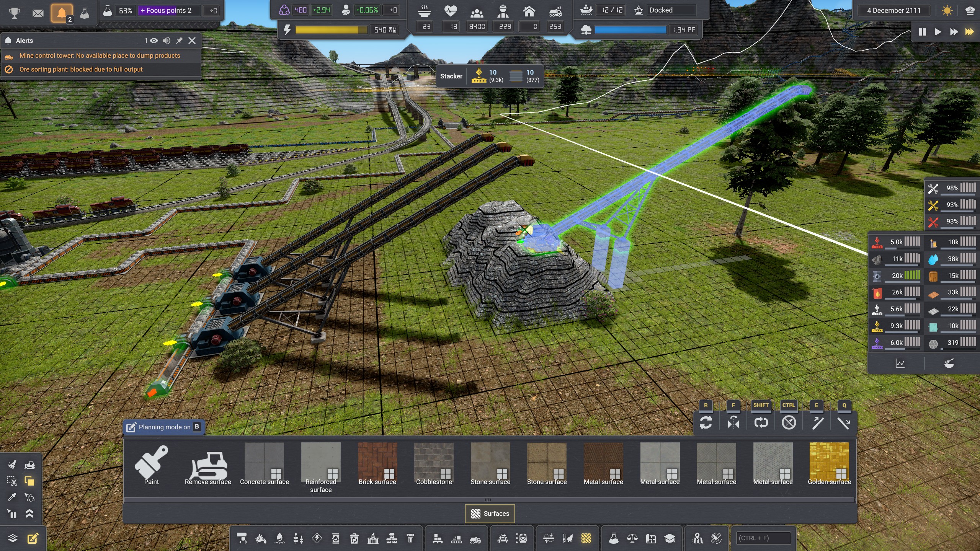Click the search field showing CTRL + F

(763, 538)
